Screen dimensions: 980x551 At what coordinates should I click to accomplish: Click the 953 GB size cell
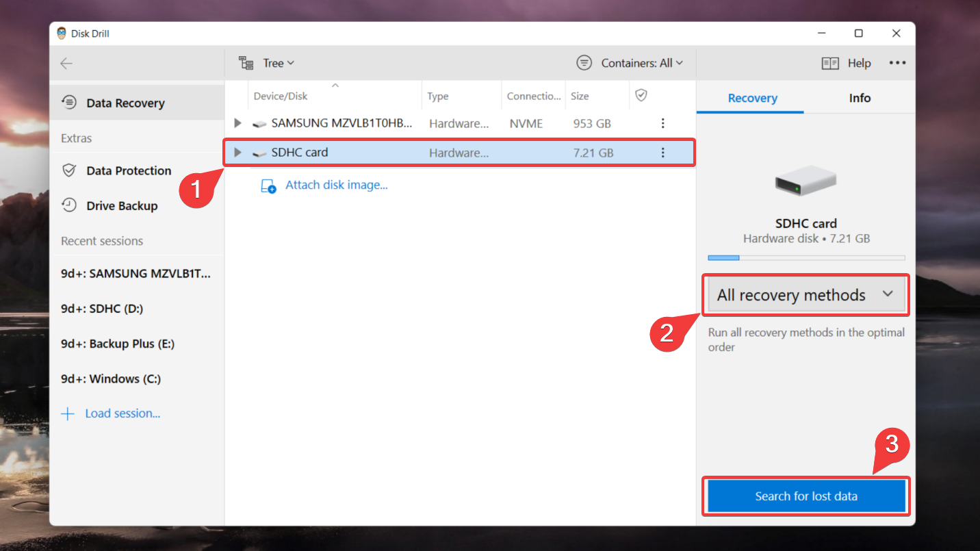[592, 124]
